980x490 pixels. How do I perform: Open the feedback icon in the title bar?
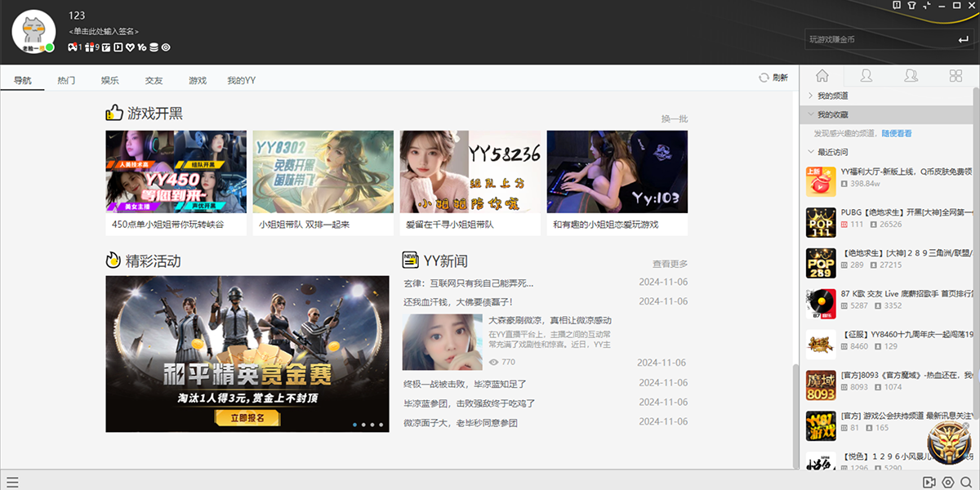(x=897, y=7)
